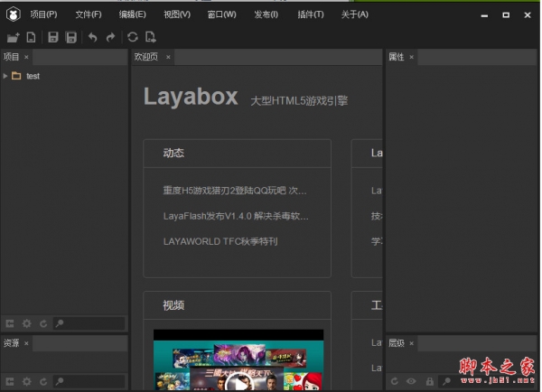The width and height of the screenshot is (542, 392).
Task: Expand the test folder tree arrow
Action: 5,76
